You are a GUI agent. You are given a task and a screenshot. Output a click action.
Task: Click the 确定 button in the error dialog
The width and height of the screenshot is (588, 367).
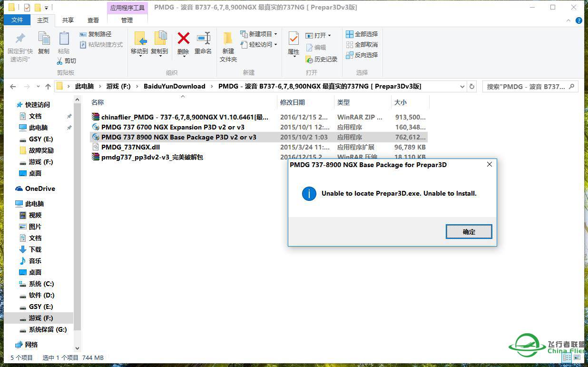(469, 232)
